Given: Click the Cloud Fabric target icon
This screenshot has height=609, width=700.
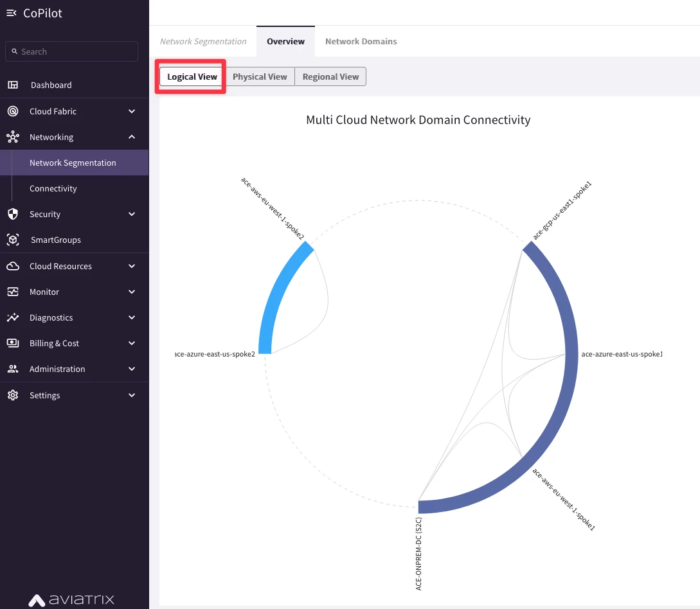Looking at the screenshot, I should point(13,111).
